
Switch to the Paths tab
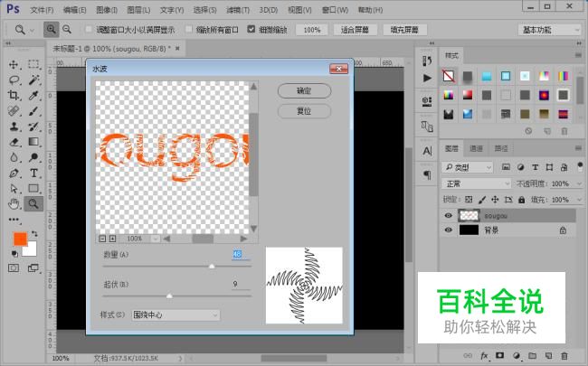point(501,149)
